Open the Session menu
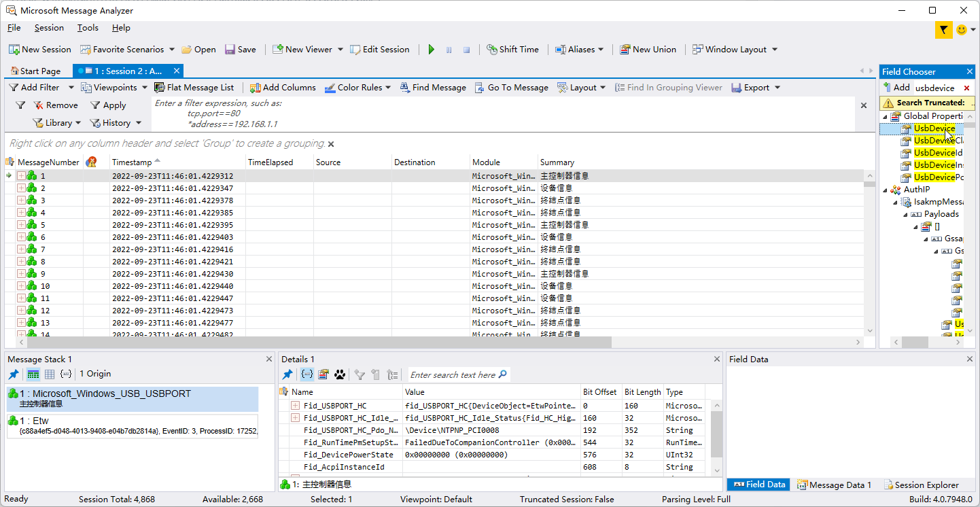This screenshot has height=507, width=980. click(x=49, y=28)
